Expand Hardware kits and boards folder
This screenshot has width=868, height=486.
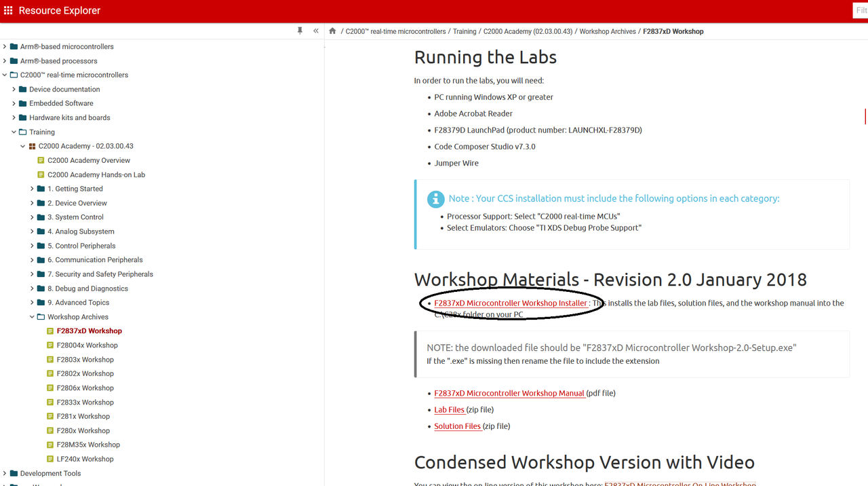coord(14,118)
